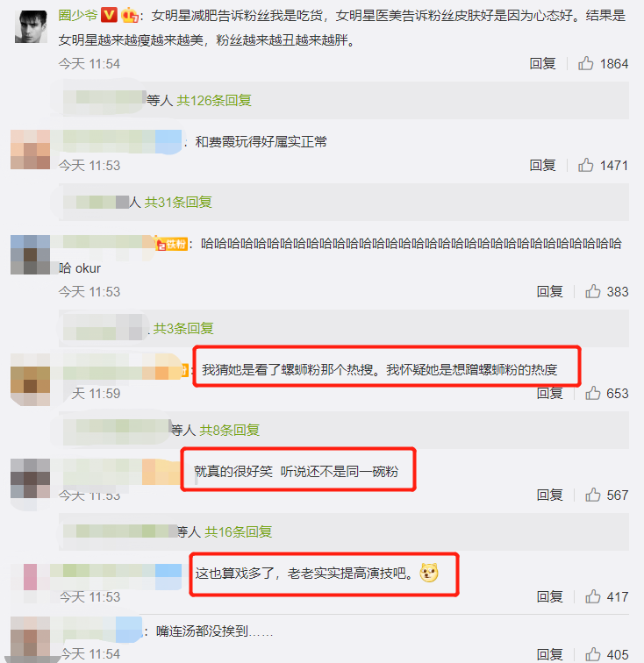Screen dimensions: 644x663
Task: Click thumbs-up on the 1471-like comment
Action: point(585,165)
